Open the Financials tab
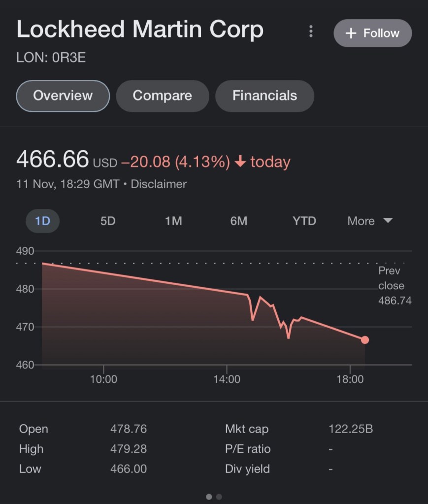This screenshot has height=504, width=428. tap(264, 96)
